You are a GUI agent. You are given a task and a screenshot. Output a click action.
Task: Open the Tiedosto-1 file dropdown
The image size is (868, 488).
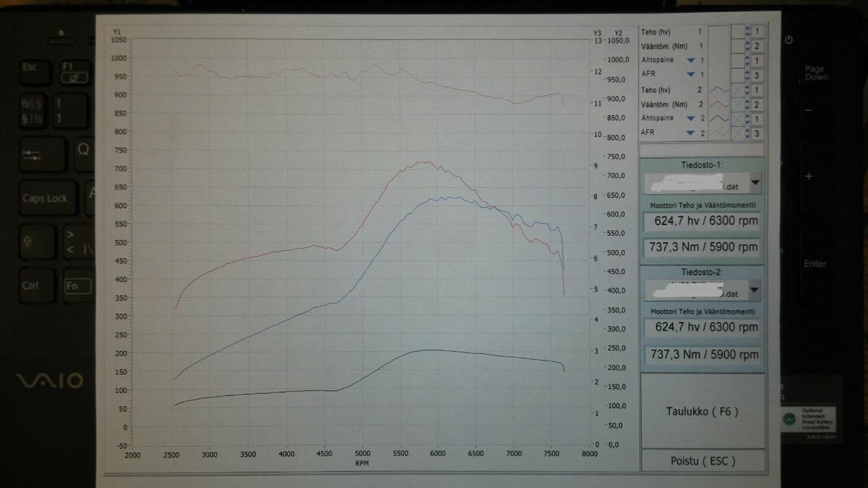click(755, 183)
